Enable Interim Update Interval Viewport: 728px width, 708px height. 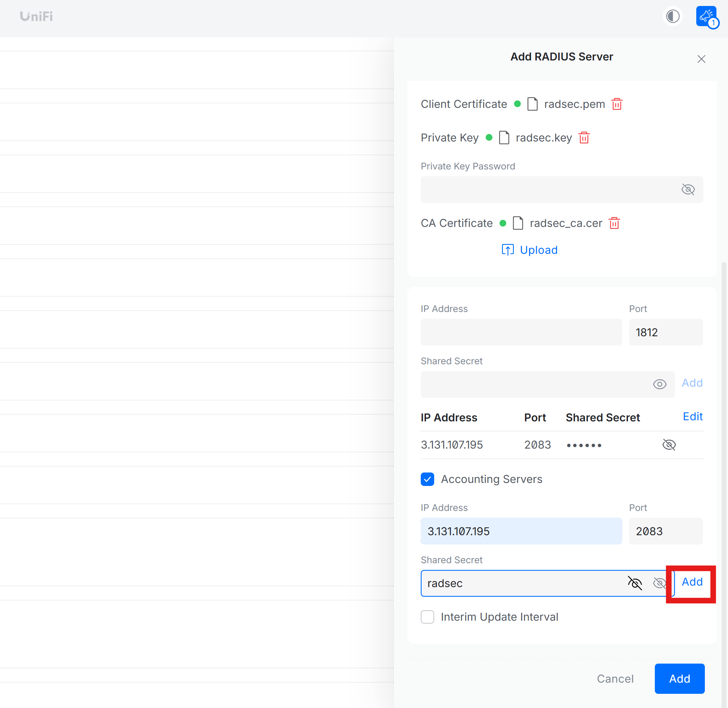click(427, 617)
